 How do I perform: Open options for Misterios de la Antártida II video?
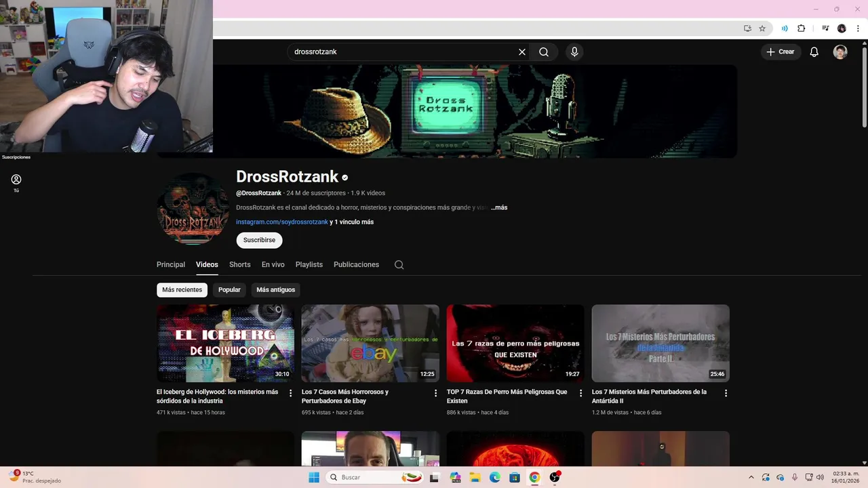point(726,393)
